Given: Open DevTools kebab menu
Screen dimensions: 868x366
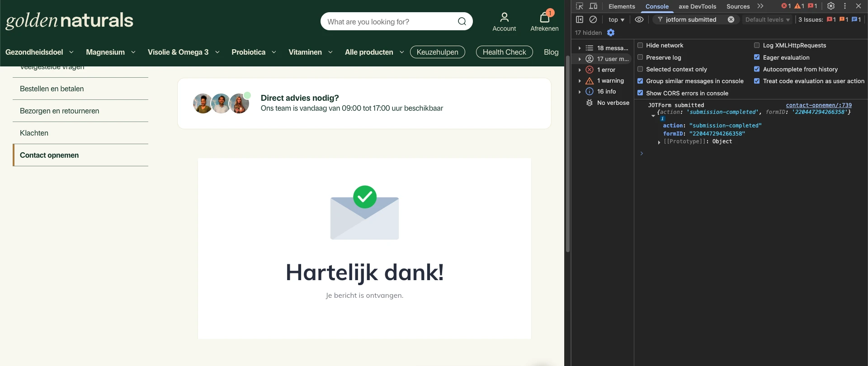Looking at the screenshot, I should click(845, 6).
